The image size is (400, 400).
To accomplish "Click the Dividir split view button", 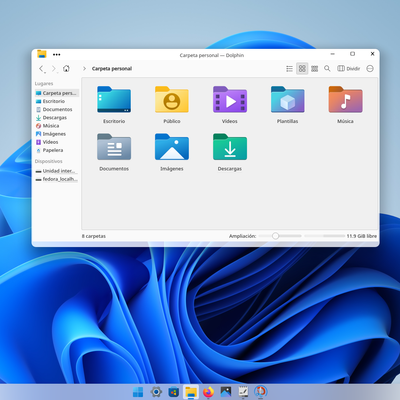I will point(349,69).
